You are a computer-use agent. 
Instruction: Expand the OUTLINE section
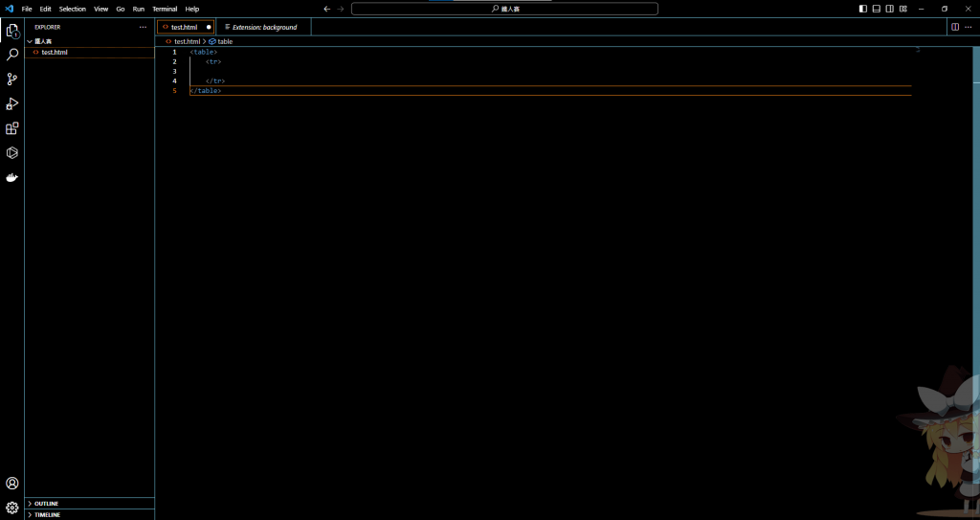click(x=89, y=503)
